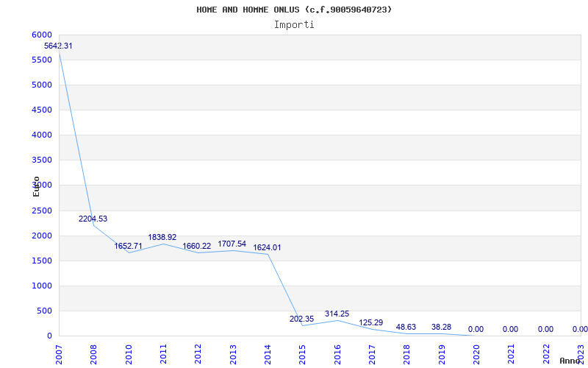Click the 2014 x-axis label
The height and width of the screenshot is (368, 588).
click(268, 354)
